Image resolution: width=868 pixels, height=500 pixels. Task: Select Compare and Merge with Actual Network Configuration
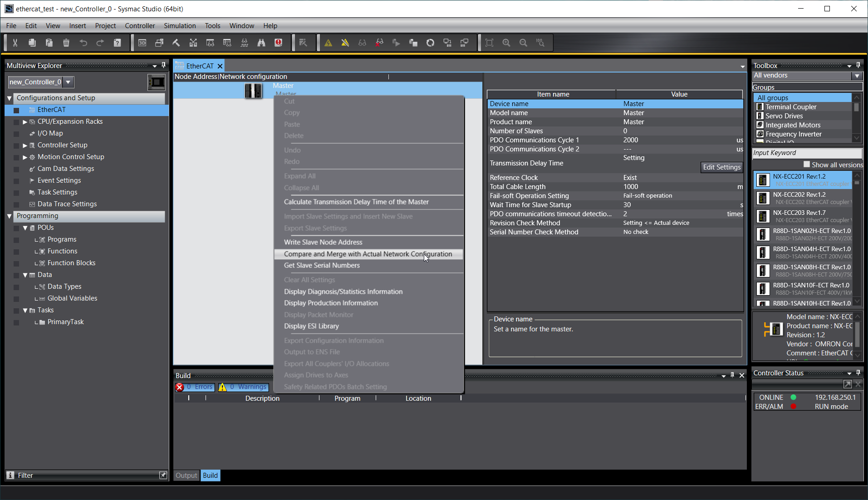368,254
